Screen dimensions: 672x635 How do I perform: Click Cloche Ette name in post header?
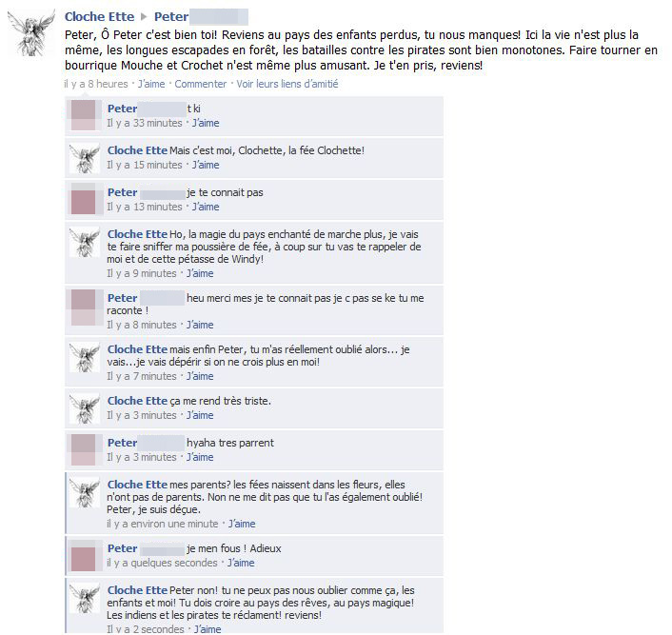99,17
